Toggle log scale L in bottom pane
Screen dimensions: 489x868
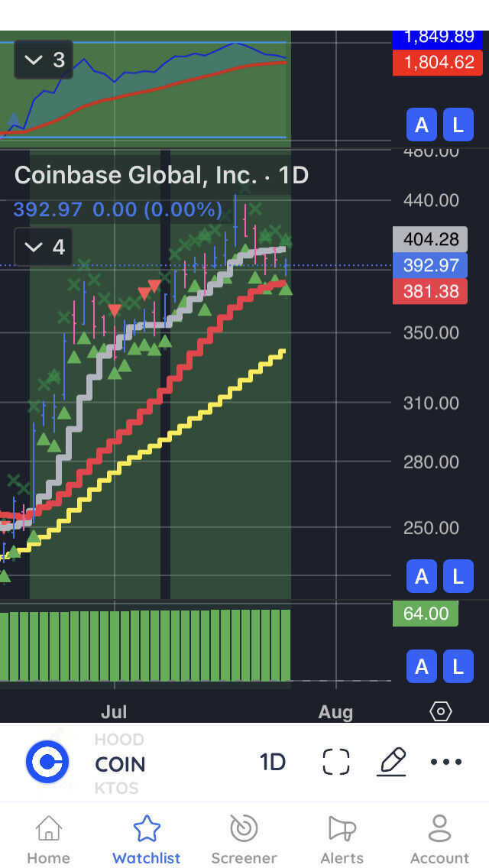(x=458, y=666)
